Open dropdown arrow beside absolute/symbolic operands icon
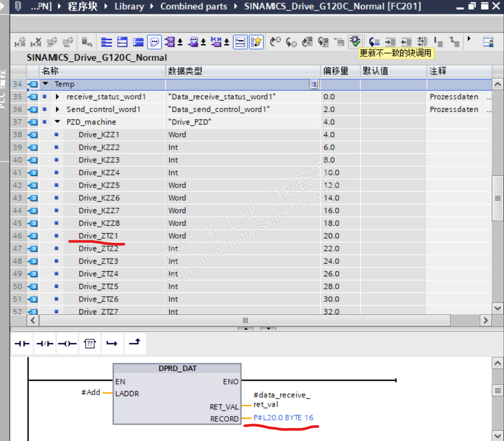The image size is (504, 441). (180, 42)
